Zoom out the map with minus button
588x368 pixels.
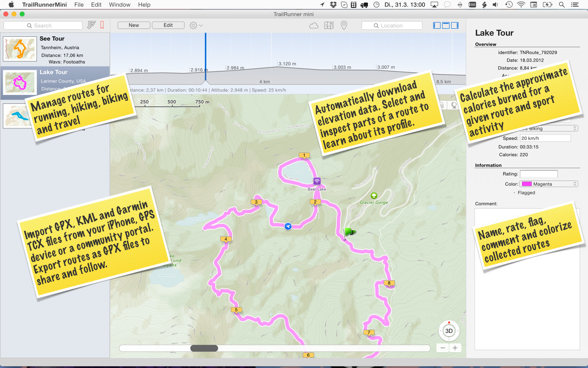tap(443, 348)
